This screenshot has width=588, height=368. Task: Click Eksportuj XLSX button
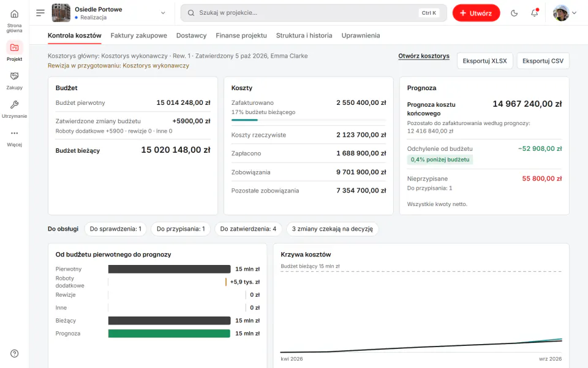485,61
